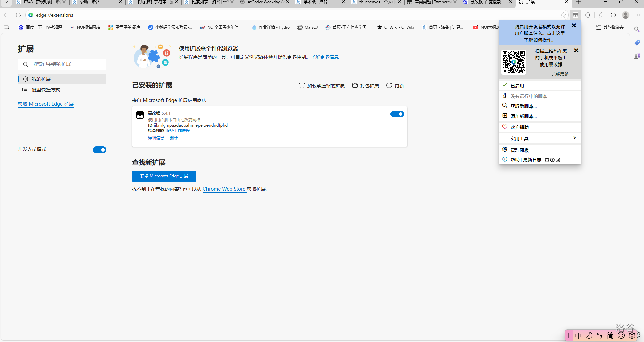This screenshot has height=342, width=644.
Task: Expand the 实用工具 submenu arrow
Action: coord(574,138)
